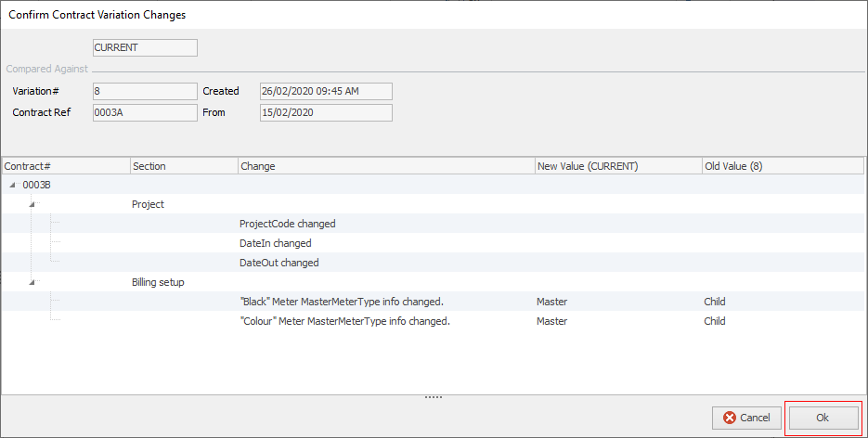Collapse the Billing setup section
The height and width of the screenshot is (438, 868).
33,282
